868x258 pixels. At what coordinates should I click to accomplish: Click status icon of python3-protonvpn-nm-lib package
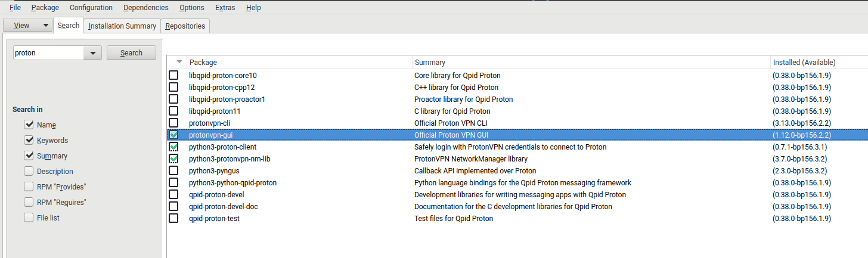tap(173, 158)
